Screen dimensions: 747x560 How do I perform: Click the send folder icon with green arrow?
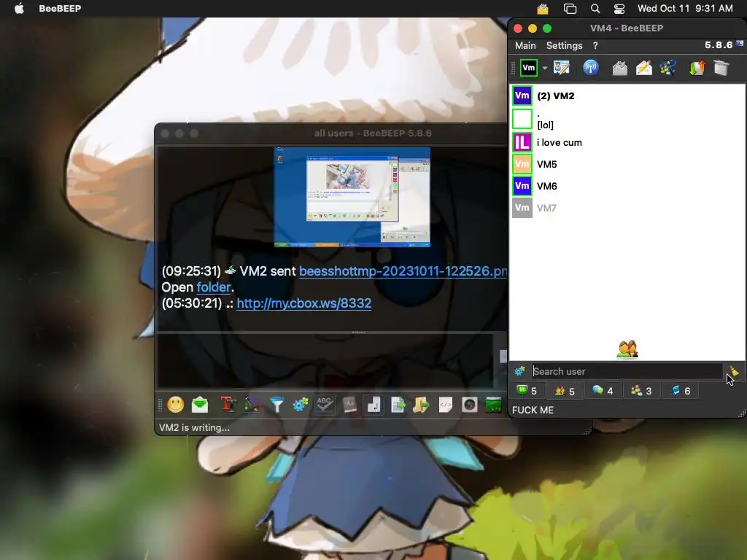coord(421,405)
